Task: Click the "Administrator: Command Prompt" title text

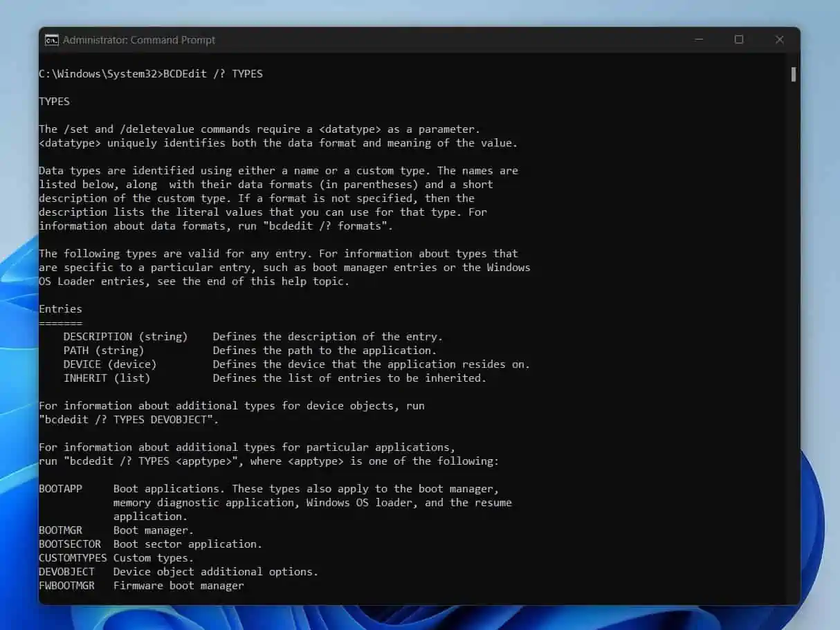Action: [139, 40]
